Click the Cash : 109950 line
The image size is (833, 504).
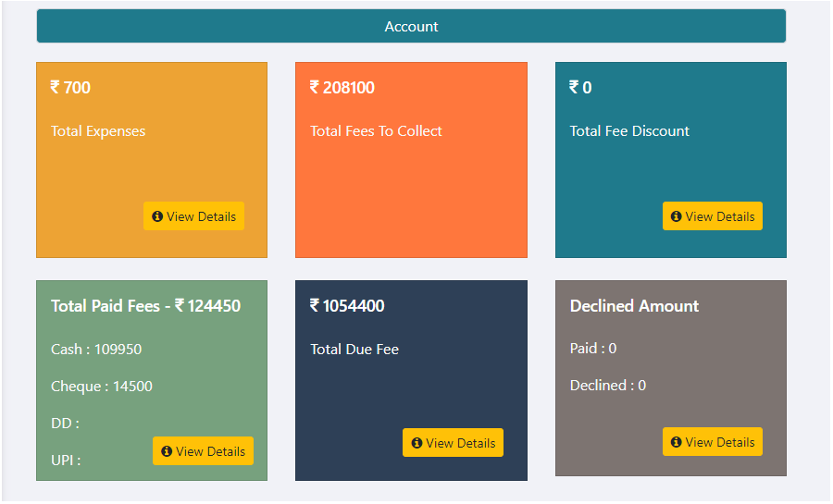click(x=96, y=350)
